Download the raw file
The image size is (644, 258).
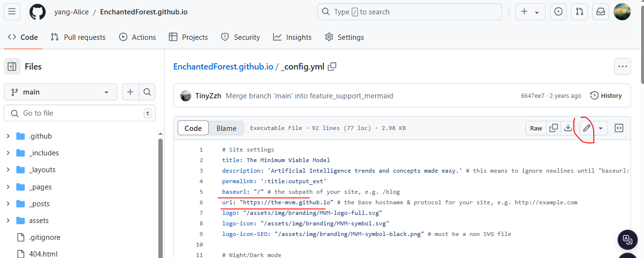click(x=568, y=128)
